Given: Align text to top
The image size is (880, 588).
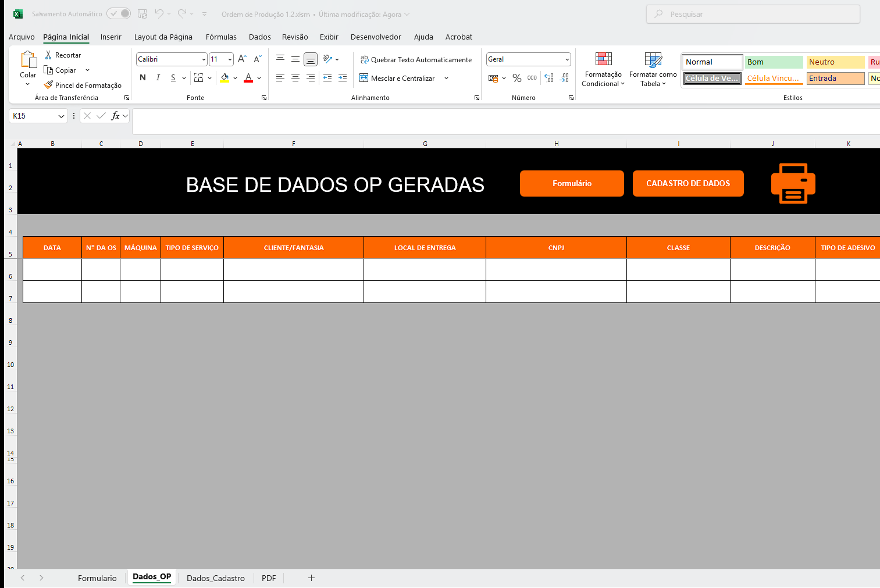Looking at the screenshot, I should 280,59.
